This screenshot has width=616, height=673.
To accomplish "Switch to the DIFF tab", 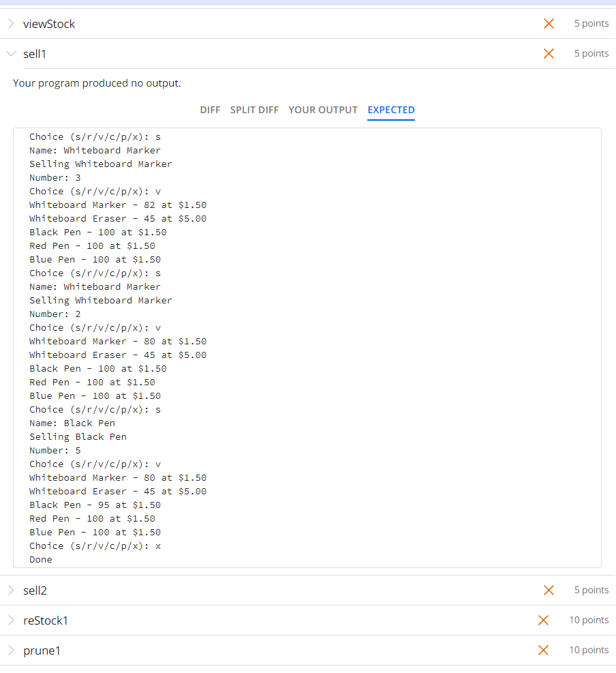I will (210, 110).
